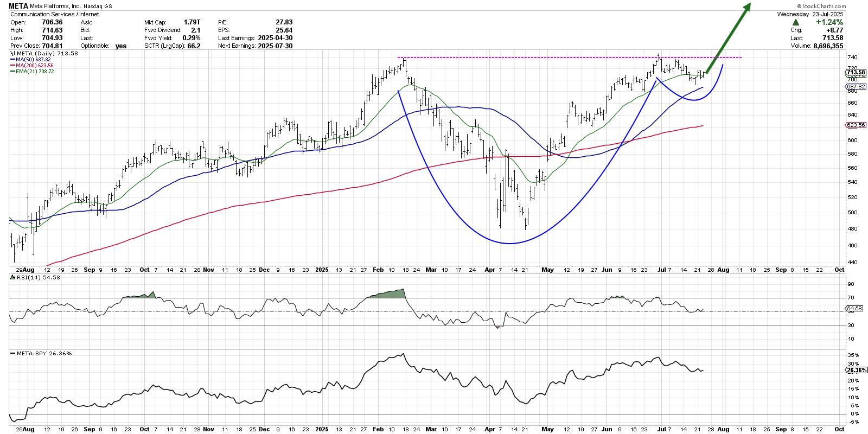868x434 pixels.
Task: Click the green up-triangle price change icon
Action: 796,22
